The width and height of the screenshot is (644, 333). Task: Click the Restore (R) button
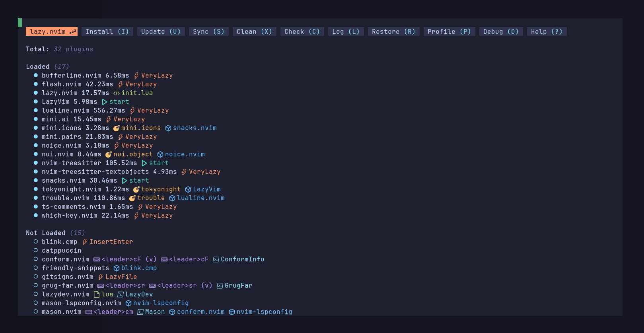[x=394, y=31]
